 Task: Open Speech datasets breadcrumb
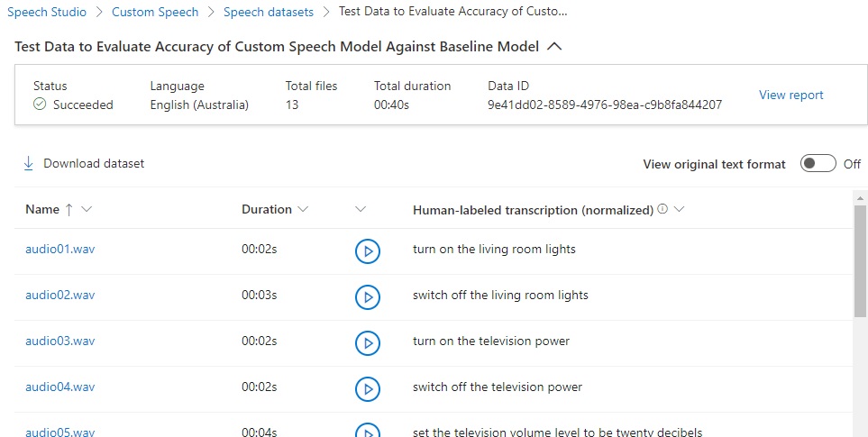(x=269, y=13)
